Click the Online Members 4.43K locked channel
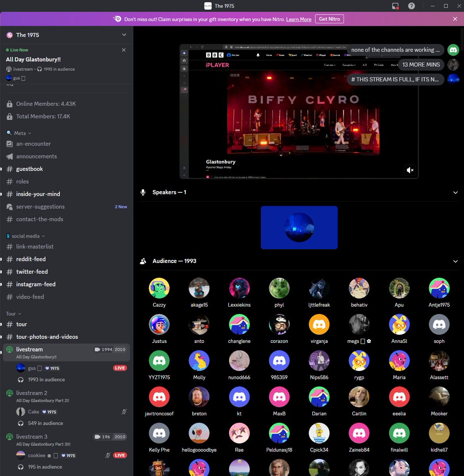Screen dimensions: 464x476 pos(67,104)
